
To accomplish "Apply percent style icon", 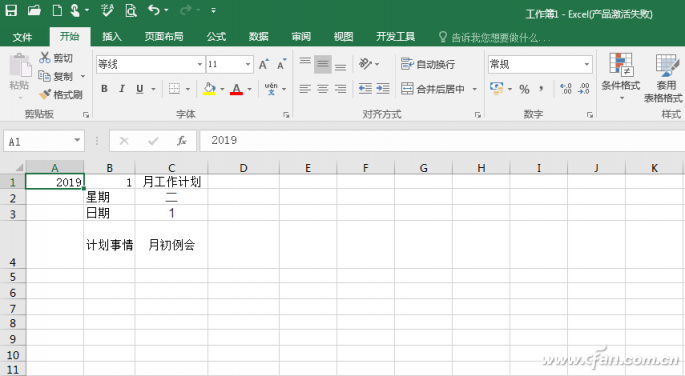I will (x=524, y=89).
